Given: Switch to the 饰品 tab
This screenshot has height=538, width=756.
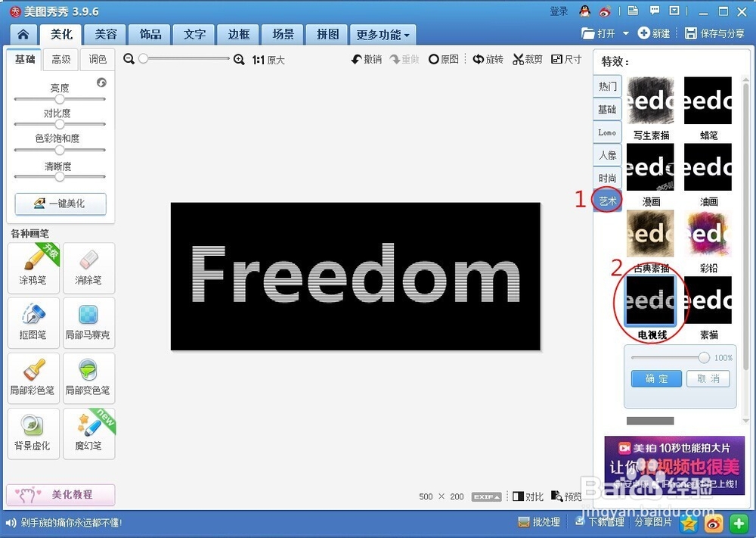Looking at the screenshot, I should 150,34.
